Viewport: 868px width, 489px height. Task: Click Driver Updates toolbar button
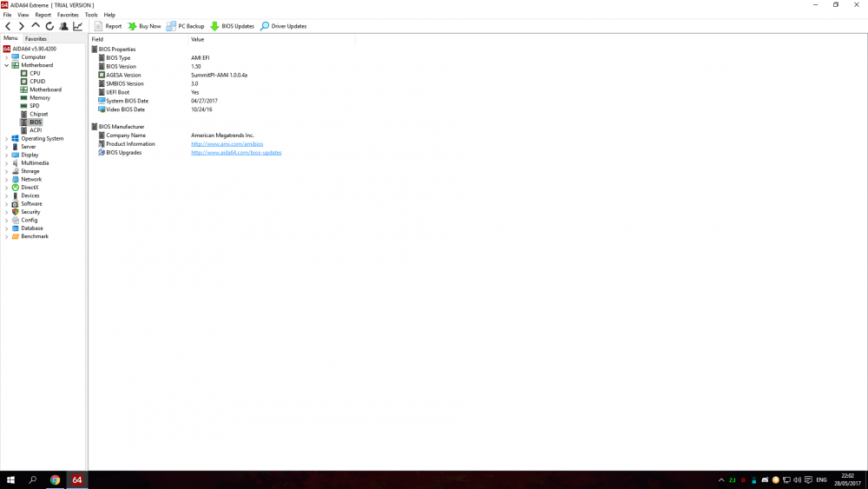pos(284,26)
